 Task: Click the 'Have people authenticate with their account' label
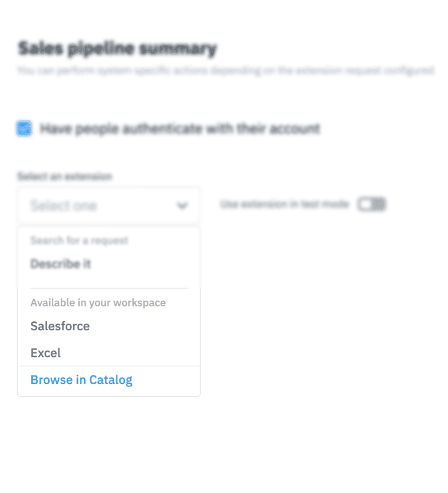pyautogui.click(x=180, y=129)
